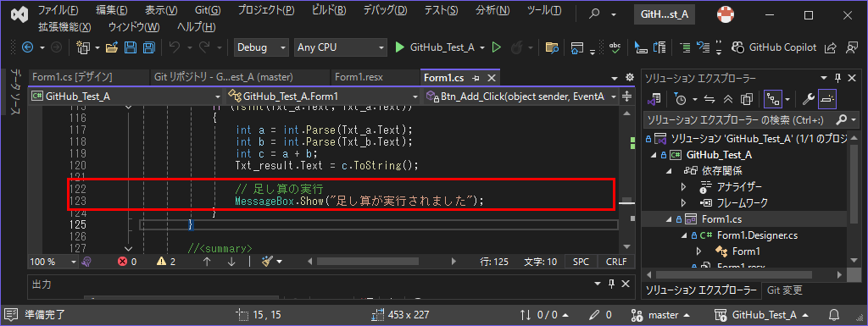868x326 pixels.
Task: Switch to the Form1.resx tab
Action: click(359, 77)
